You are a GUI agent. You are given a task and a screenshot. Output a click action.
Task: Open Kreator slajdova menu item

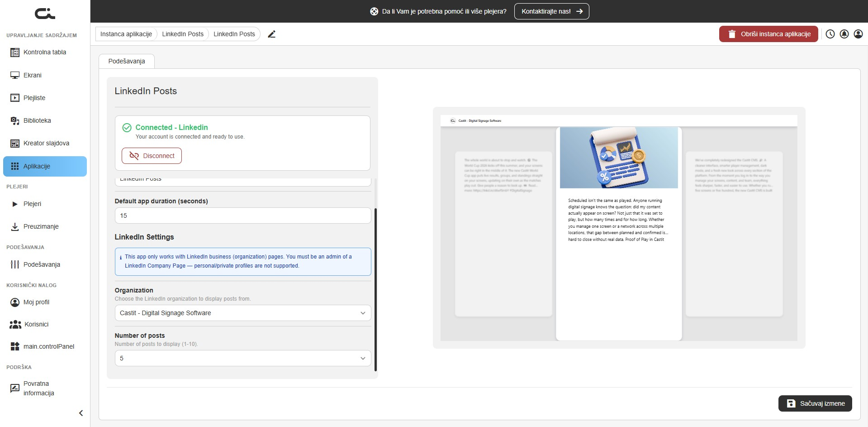(45, 144)
